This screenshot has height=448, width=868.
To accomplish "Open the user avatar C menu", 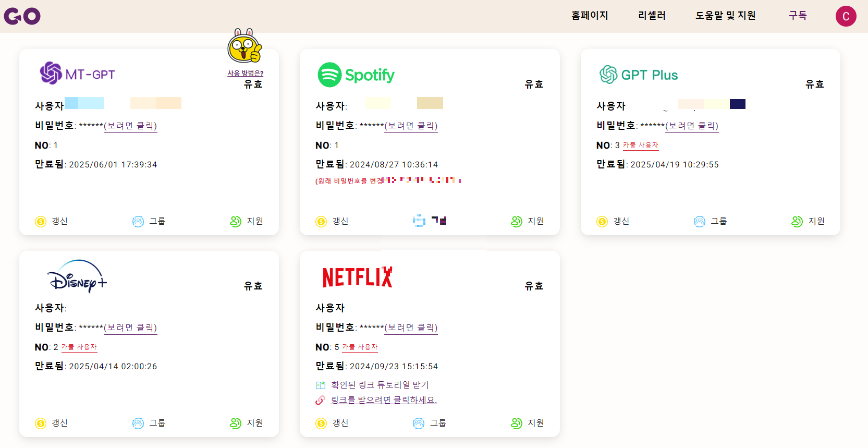I will (846, 16).
